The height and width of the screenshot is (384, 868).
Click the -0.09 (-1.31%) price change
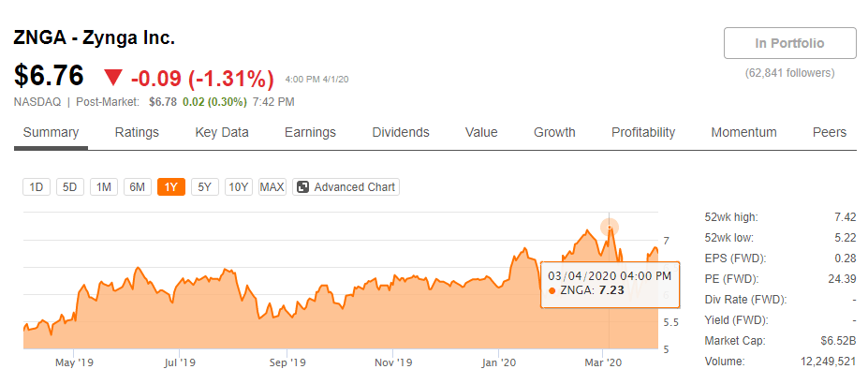(202, 79)
